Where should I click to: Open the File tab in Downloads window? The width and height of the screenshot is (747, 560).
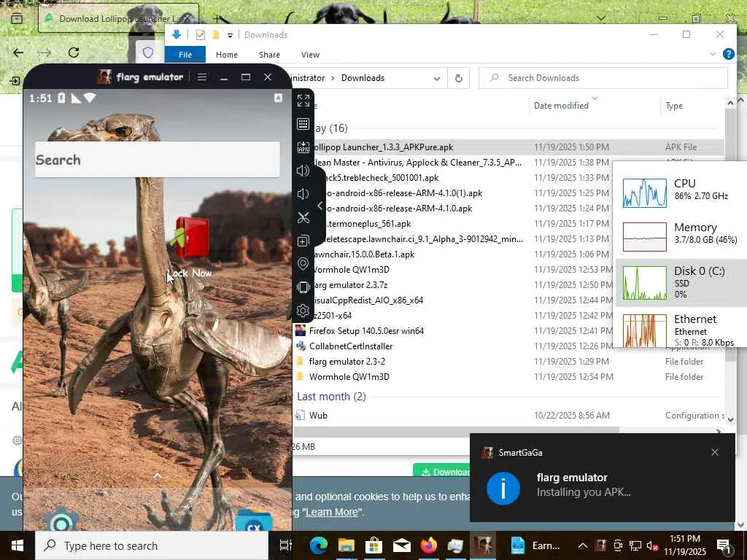pos(185,55)
